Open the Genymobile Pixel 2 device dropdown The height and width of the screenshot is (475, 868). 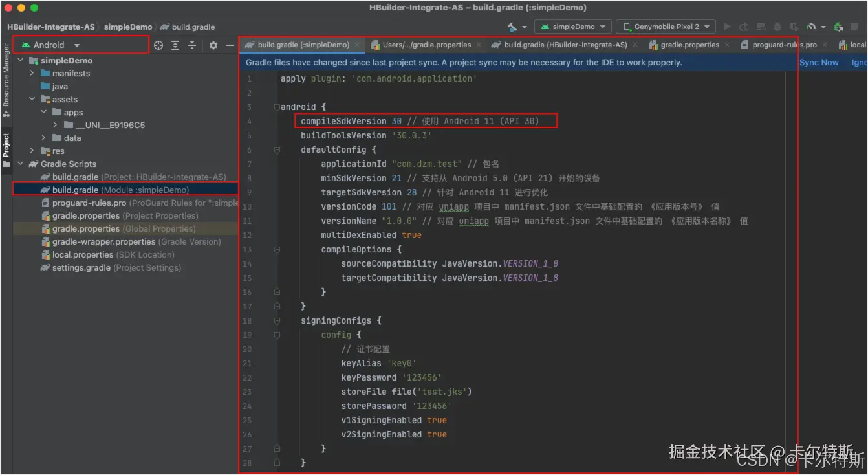click(x=666, y=27)
